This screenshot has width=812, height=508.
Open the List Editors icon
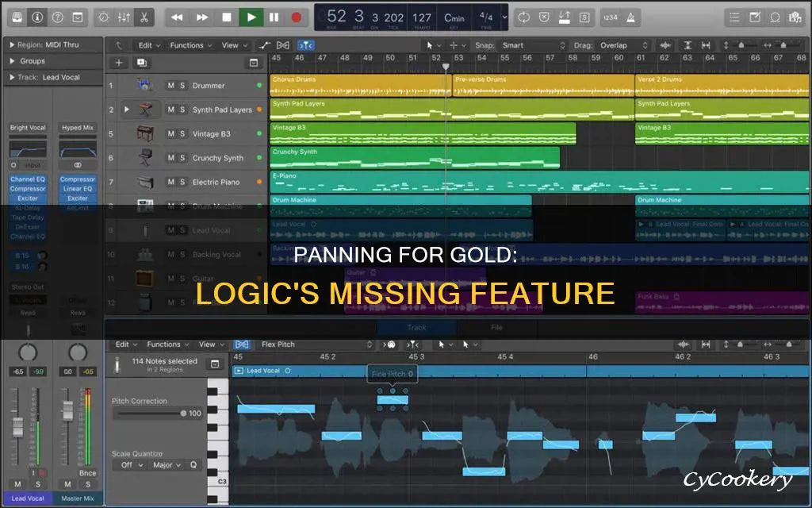(x=734, y=17)
